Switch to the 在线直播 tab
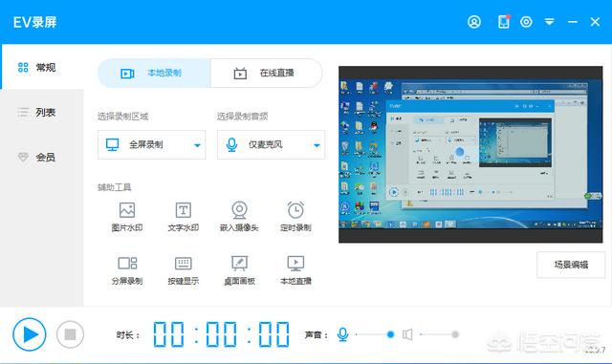612x364 pixels. click(x=266, y=73)
